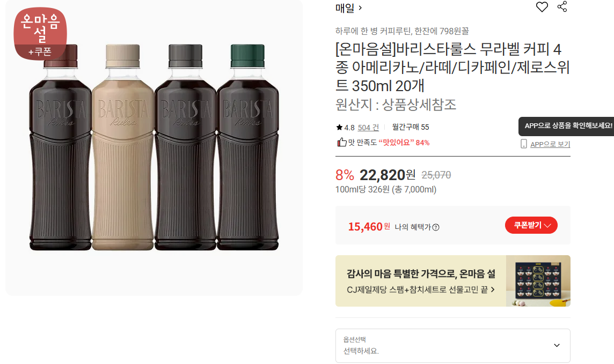Click the 온마음설 +쿠폰 badge

click(x=40, y=33)
